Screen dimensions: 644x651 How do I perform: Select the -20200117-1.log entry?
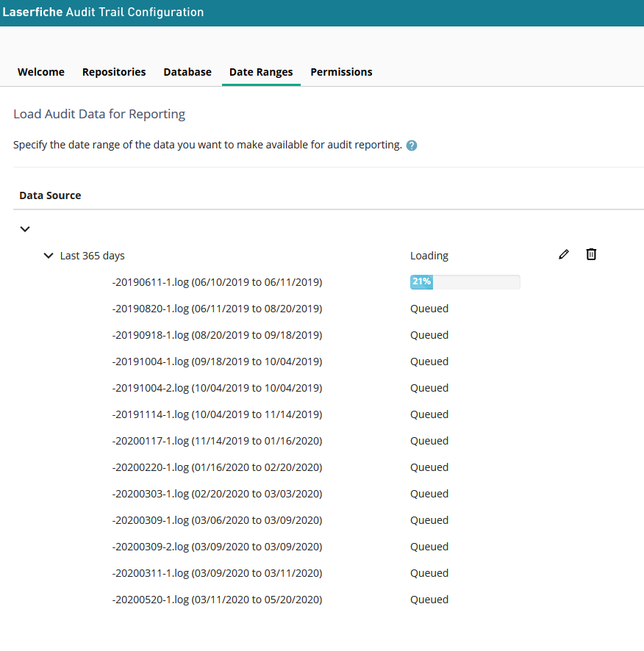tap(217, 441)
